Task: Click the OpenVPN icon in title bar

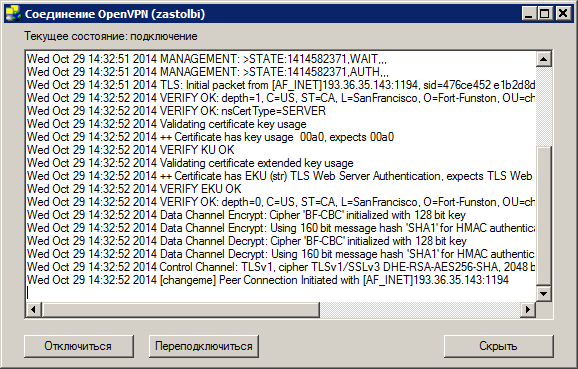Action: (x=13, y=14)
